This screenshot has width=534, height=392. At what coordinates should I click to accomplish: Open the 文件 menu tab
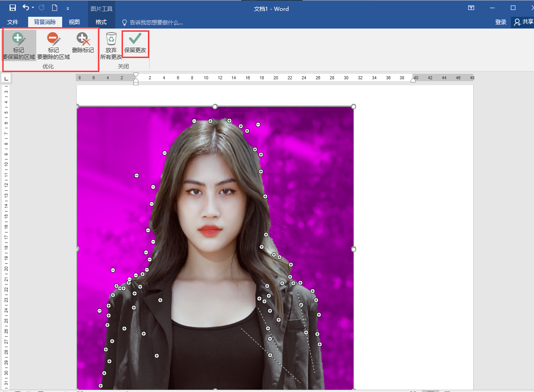(x=13, y=22)
